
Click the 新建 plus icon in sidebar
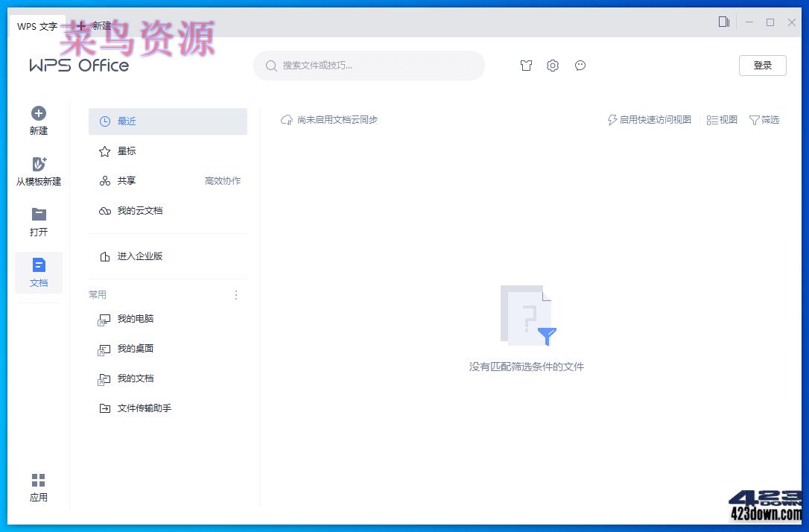point(38,114)
